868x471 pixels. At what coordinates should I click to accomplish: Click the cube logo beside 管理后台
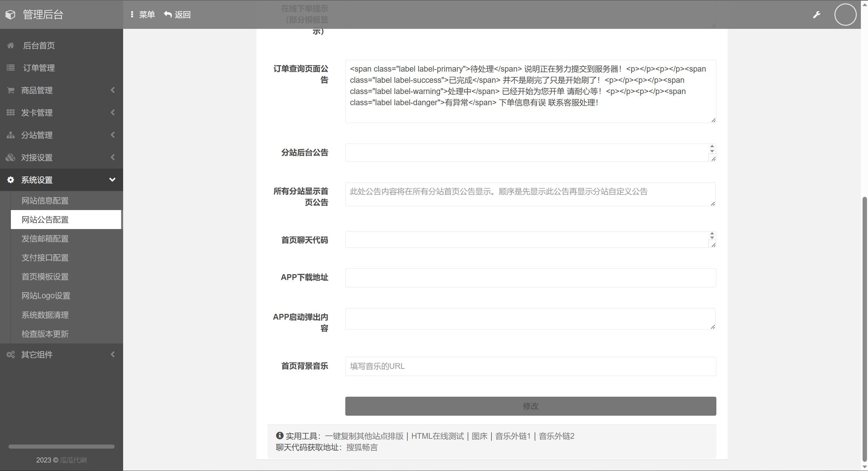(x=11, y=15)
